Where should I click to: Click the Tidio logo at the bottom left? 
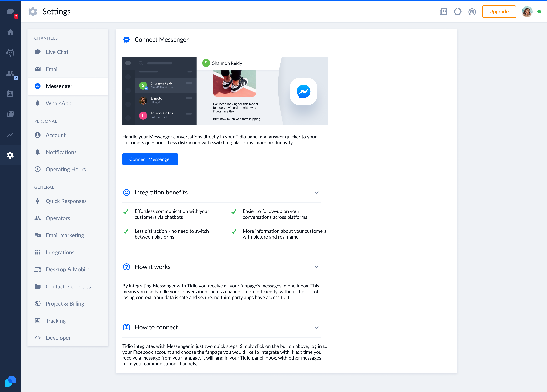coord(10,381)
